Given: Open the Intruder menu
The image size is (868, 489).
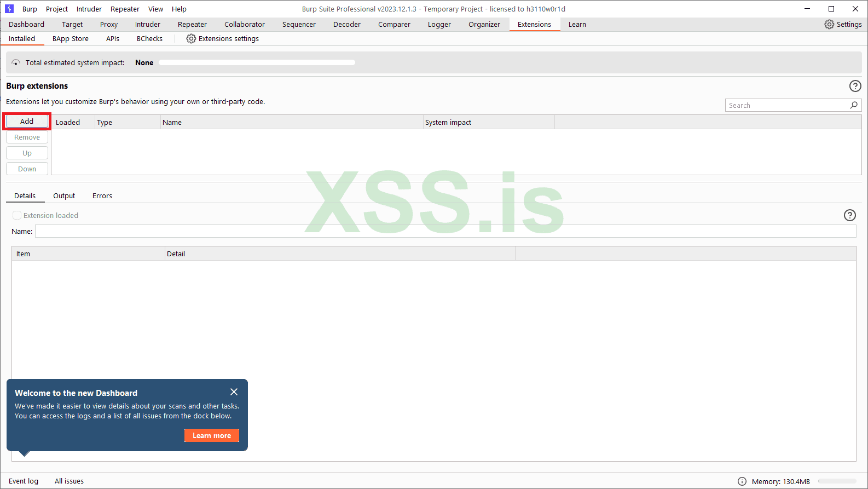Looking at the screenshot, I should click(x=89, y=9).
